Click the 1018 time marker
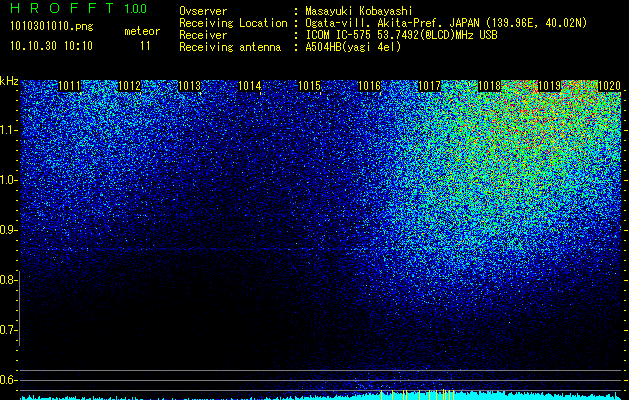629x400 pixels. pyautogui.click(x=489, y=86)
